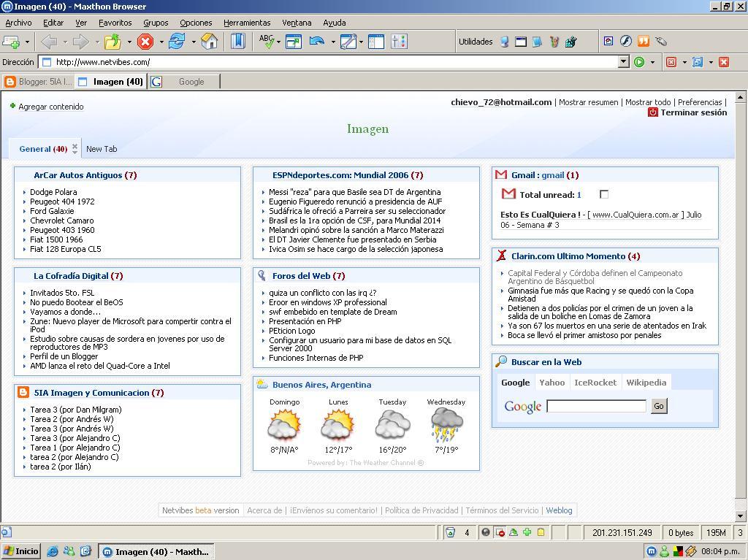Screen dimensions: 748x560
Task: Toggle the Gmail Total unread checkbox
Action: (x=604, y=194)
